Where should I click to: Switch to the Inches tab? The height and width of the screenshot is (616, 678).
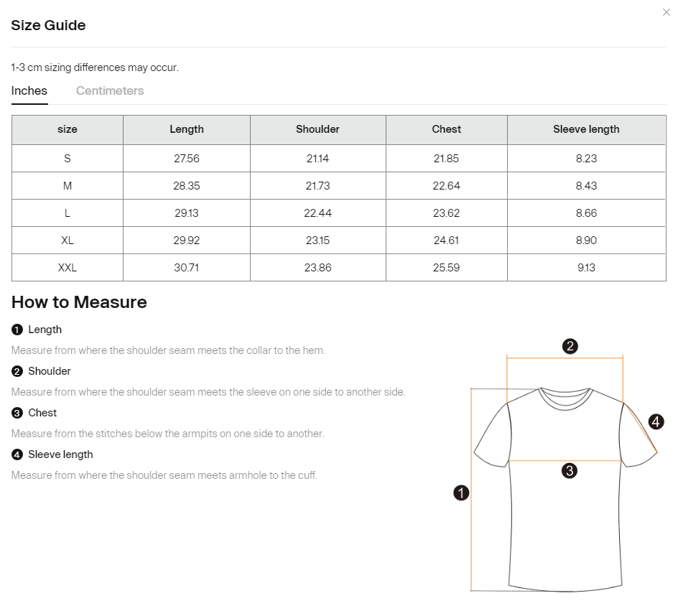click(29, 90)
